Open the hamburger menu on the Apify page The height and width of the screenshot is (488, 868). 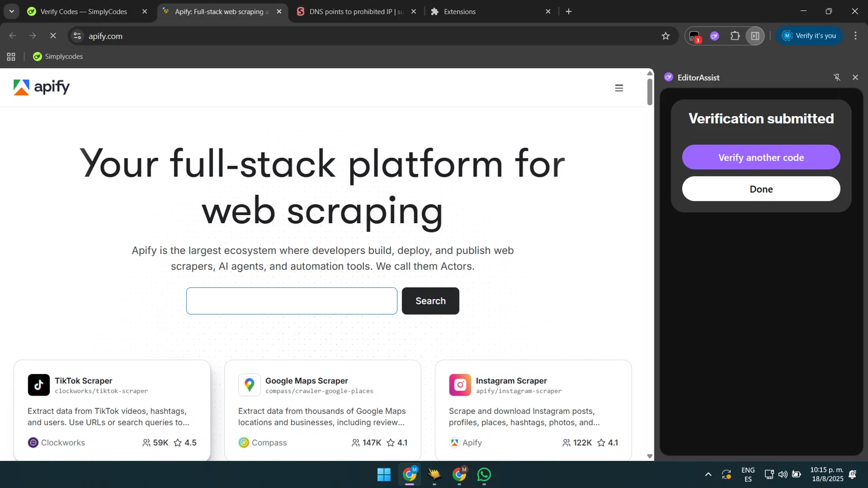click(x=619, y=88)
